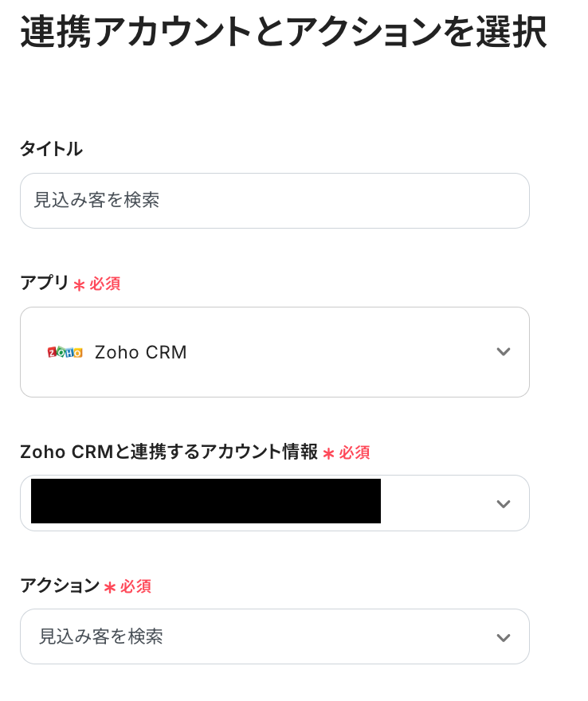Open the account info dropdown chevron
Screen dimensions: 588x701
pos(503,503)
